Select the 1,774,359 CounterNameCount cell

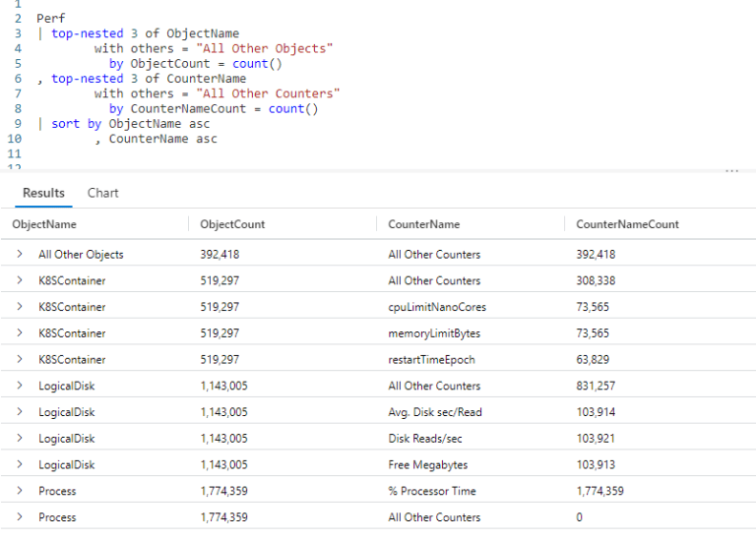599,491
